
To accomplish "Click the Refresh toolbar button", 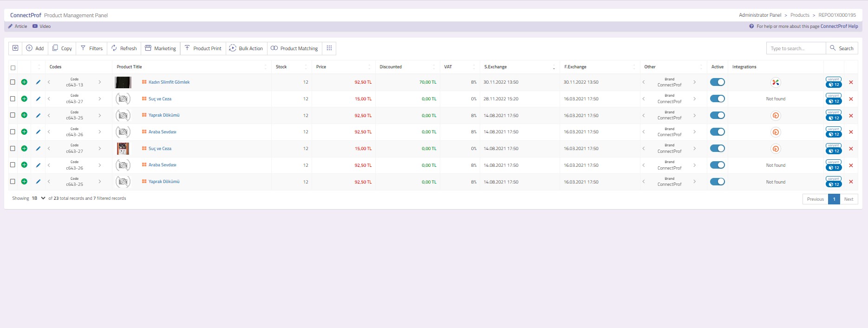I will [x=124, y=48].
